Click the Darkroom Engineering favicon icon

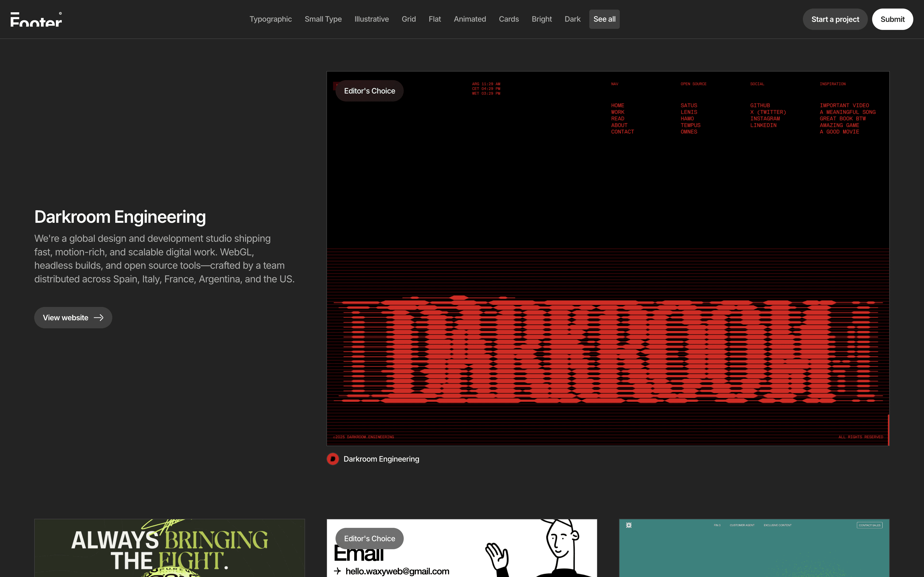(x=333, y=459)
